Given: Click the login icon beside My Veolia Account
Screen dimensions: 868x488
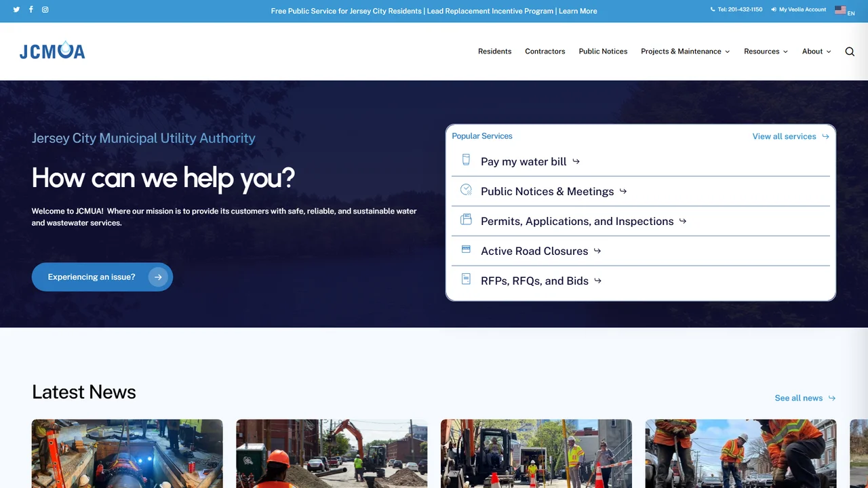Looking at the screenshot, I should click(774, 9).
